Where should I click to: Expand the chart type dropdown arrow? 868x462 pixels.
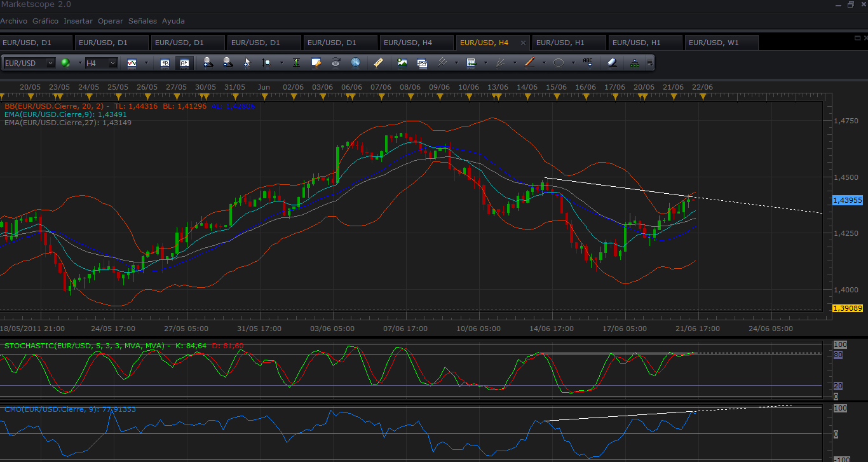pyautogui.click(x=146, y=63)
